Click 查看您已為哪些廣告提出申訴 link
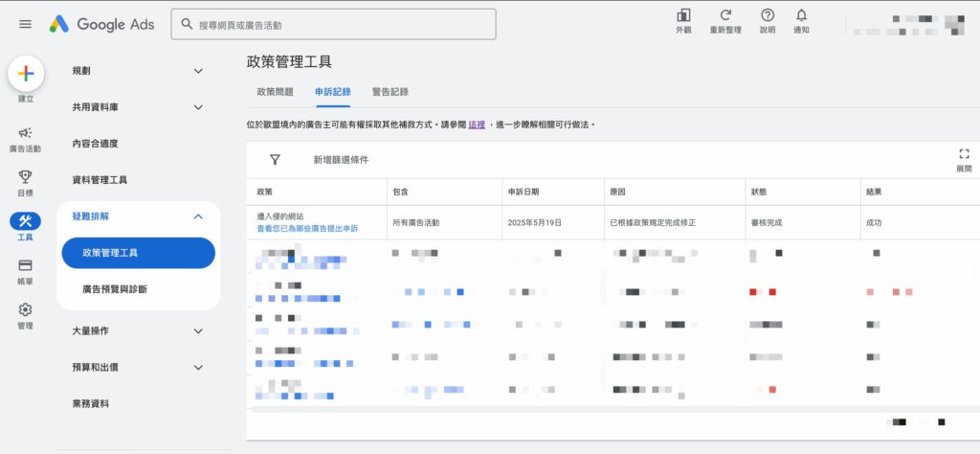Screen dimensions: 980x454 307,229
